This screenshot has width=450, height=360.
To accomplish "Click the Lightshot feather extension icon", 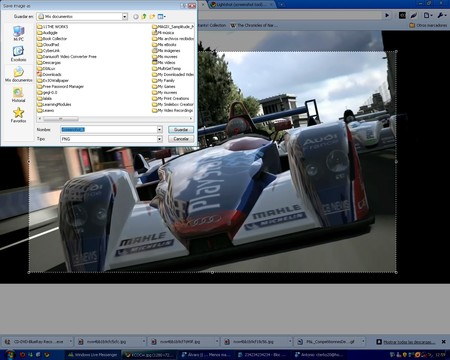I will (x=414, y=15).
